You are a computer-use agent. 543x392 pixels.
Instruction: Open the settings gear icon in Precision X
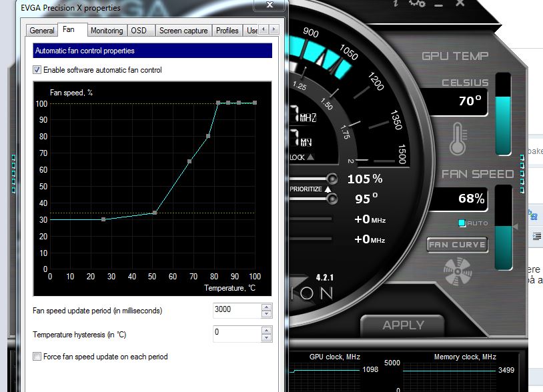tap(417, 3)
